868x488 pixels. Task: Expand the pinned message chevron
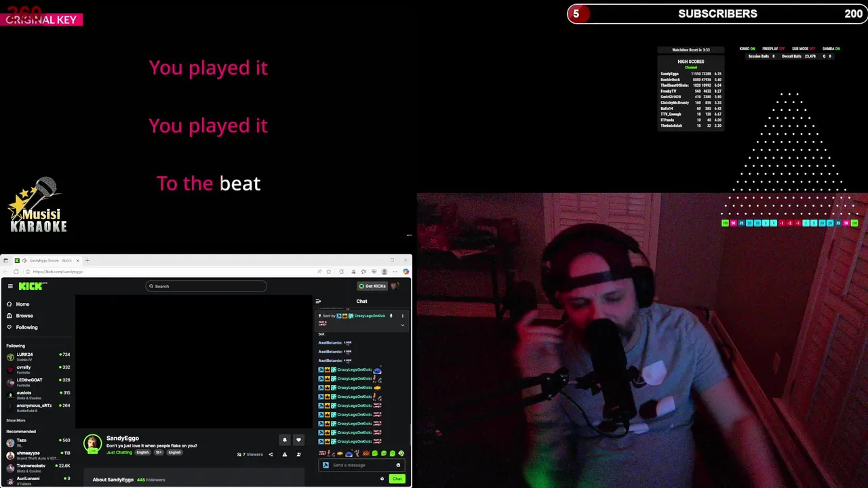coord(402,325)
